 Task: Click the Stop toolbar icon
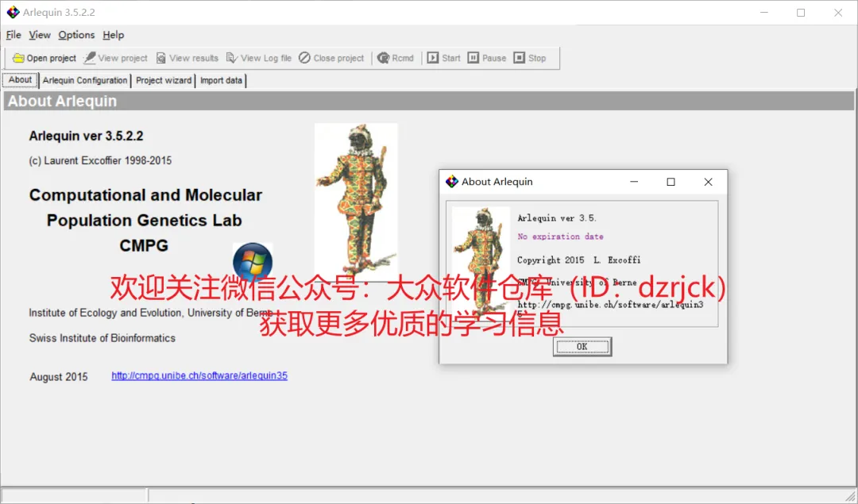click(x=520, y=58)
